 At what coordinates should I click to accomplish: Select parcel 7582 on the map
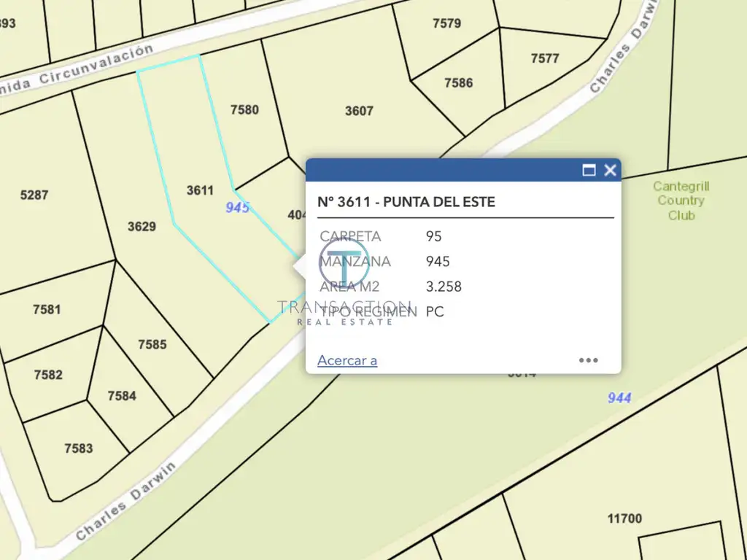[x=48, y=375]
